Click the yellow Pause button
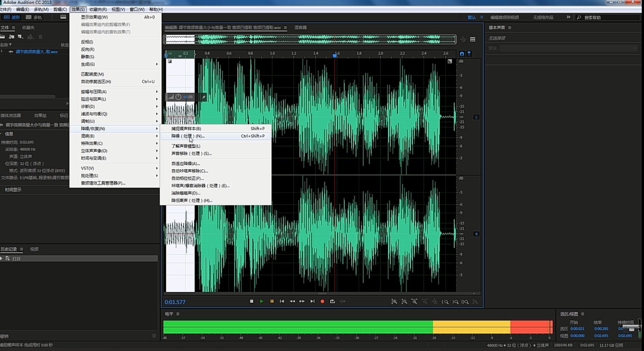This screenshot has height=351, width=644. tap(272, 301)
